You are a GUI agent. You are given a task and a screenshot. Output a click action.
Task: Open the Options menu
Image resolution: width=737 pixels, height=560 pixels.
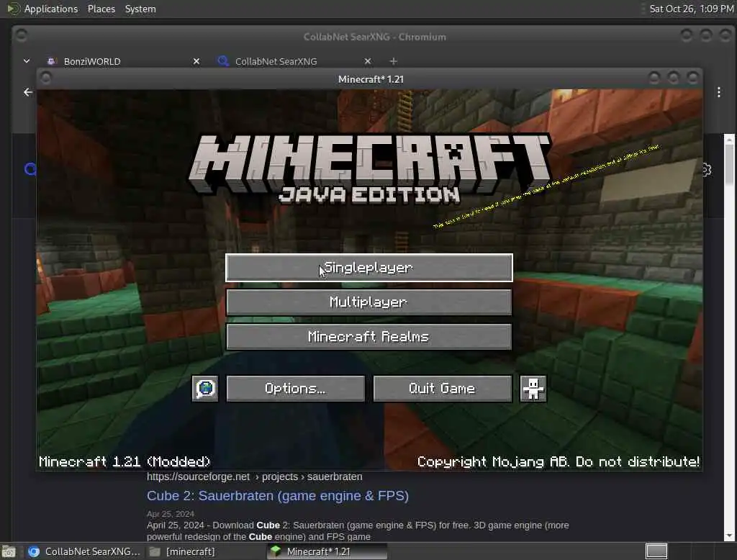tap(295, 389)
